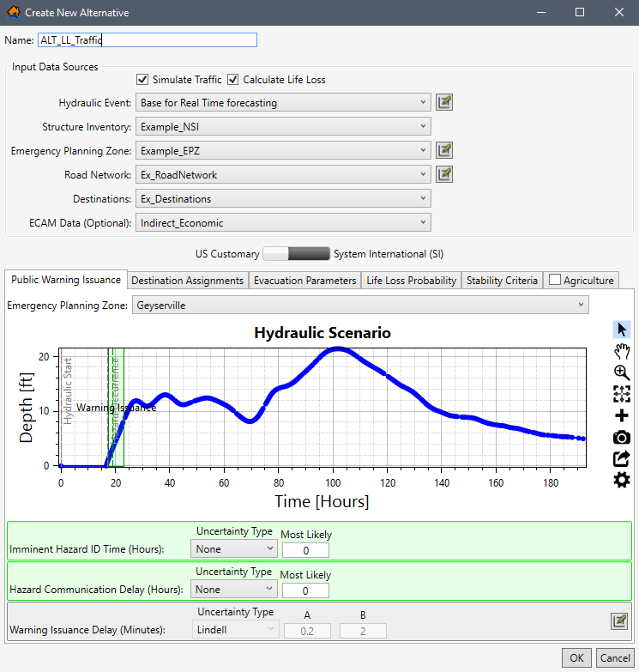Image resolution: width=639 pixels, height=672 pixels.
Task: Minimize the Create New Alternative window
Action: 541,12
